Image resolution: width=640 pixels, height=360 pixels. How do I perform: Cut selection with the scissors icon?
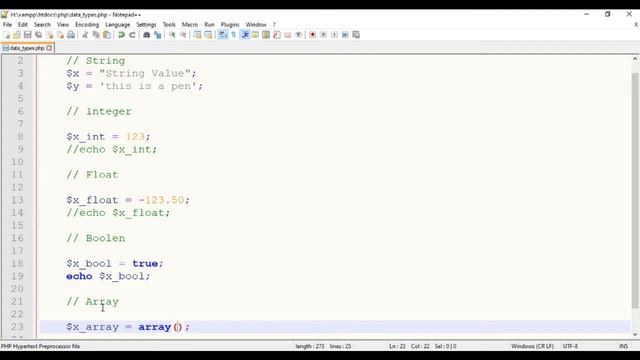[85, 35]
